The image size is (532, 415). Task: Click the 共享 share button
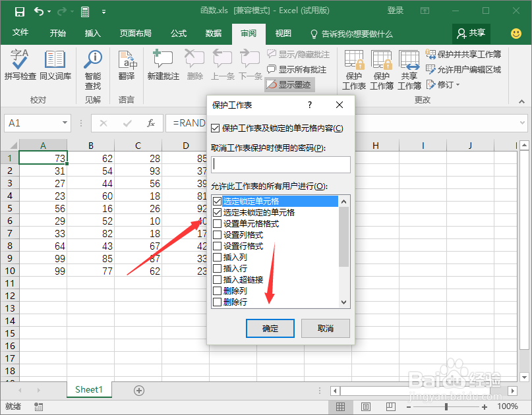[471, 33]
